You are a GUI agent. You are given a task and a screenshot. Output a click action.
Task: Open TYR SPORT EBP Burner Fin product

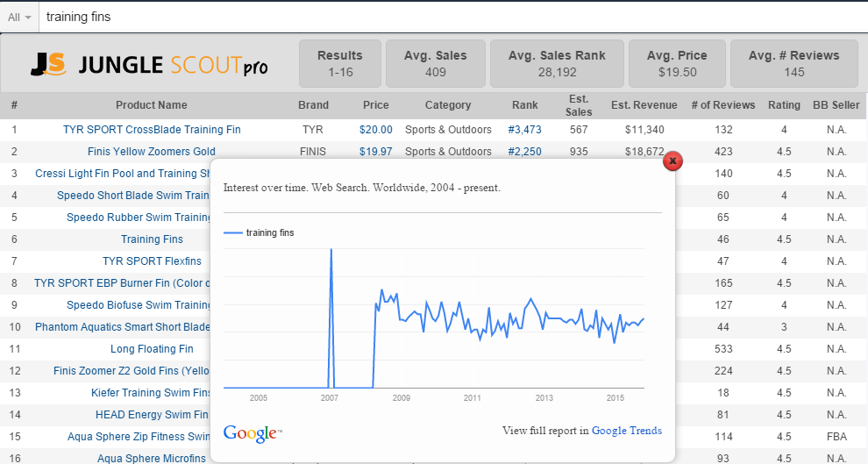[123, 283]
